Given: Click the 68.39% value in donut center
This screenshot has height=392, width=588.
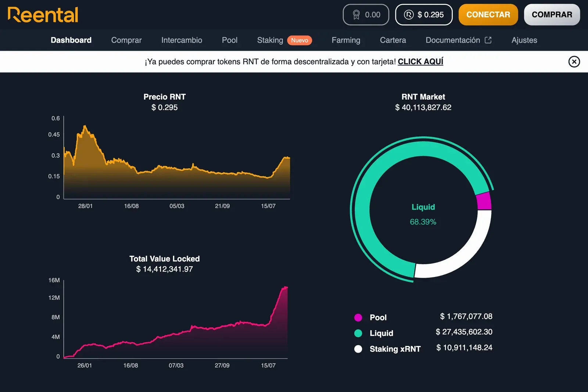Looking at the screenshot, I should 423,222.
